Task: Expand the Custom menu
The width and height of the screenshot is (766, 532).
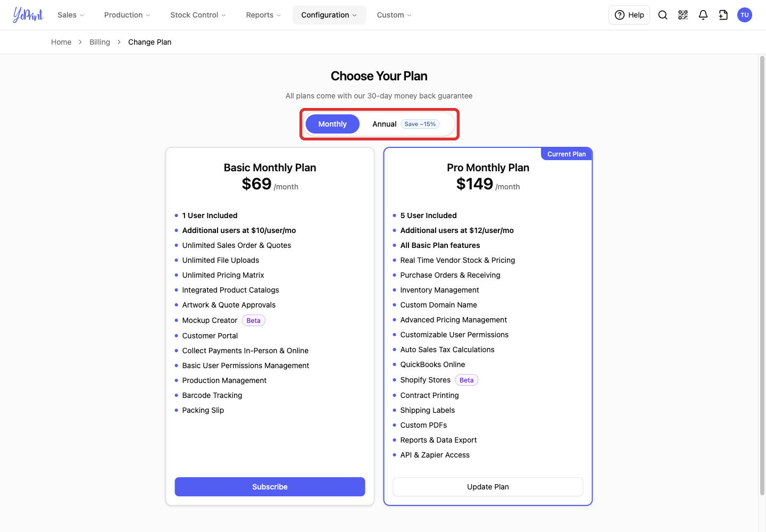Action: coord(394,15)
